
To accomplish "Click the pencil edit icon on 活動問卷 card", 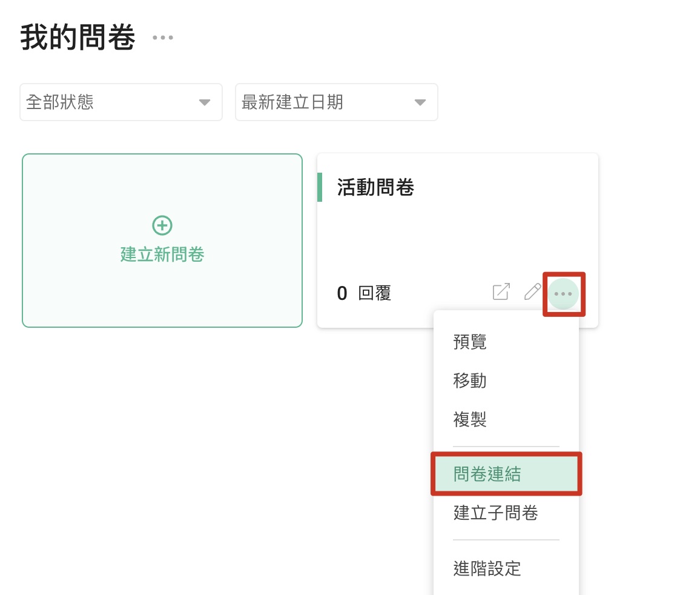I will (532, 291).
